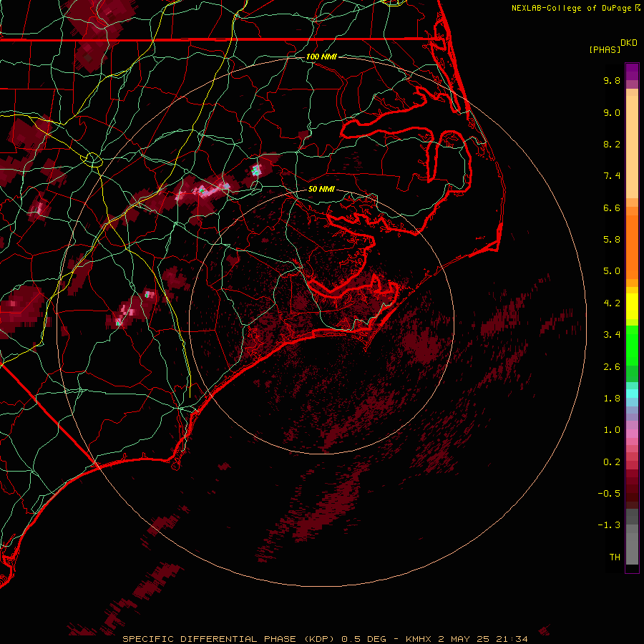Viewport: 644px width, 644px height.
Task: Click the 5.8 label on the color scale
Action: 612,240
